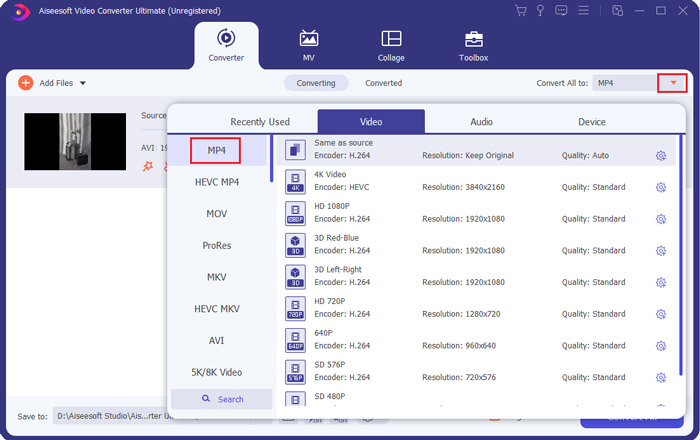
Task: Choose ProRes in the format list
Action: (217, 245)
